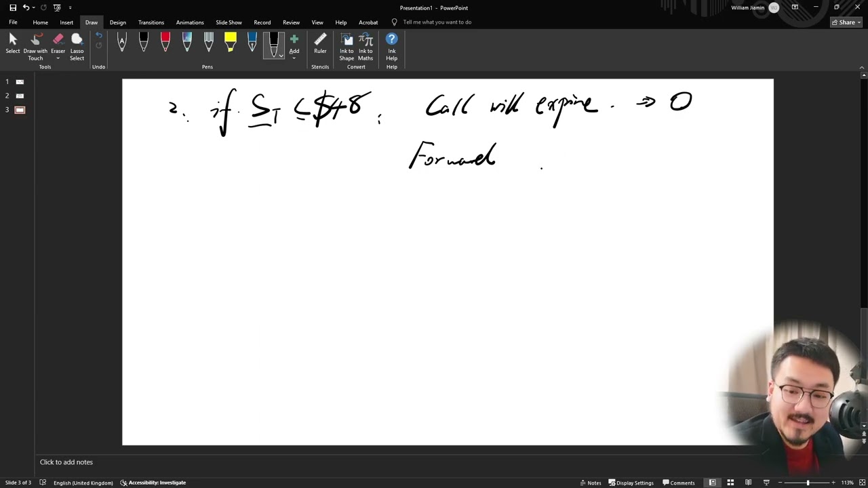Switch to Reading View

(x=748, y=483)
